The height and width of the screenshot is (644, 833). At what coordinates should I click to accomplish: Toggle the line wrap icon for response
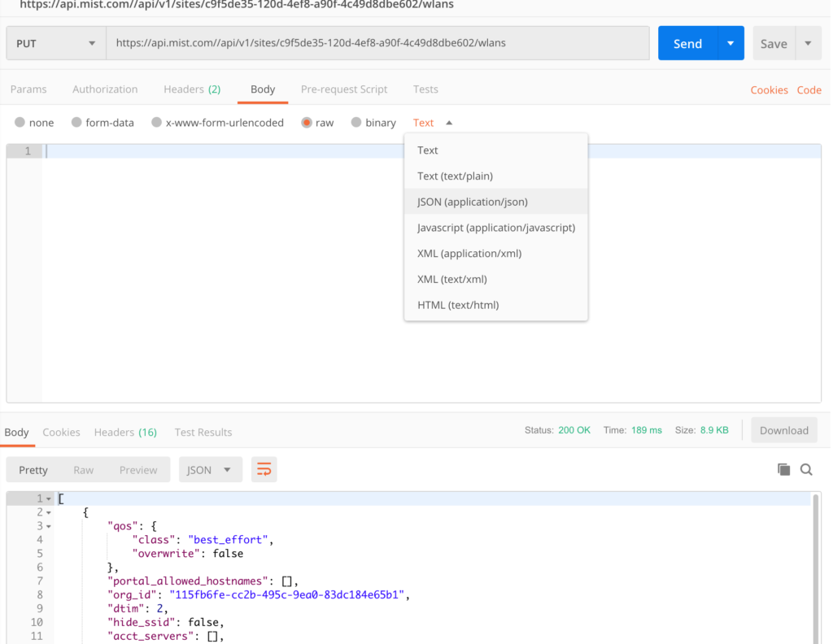pos(264,469)
